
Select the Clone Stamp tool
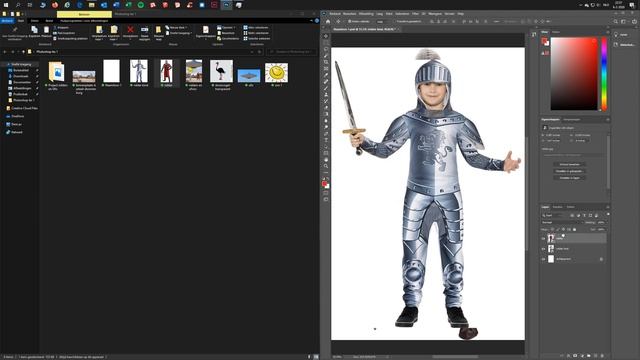tap(326, 95)
